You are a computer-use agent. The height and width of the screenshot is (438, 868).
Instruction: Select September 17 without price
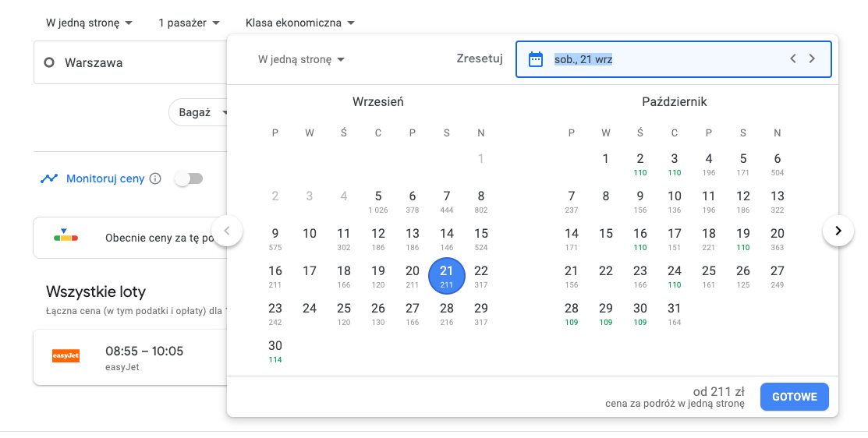pyautogui.click(x=310, y=271)
